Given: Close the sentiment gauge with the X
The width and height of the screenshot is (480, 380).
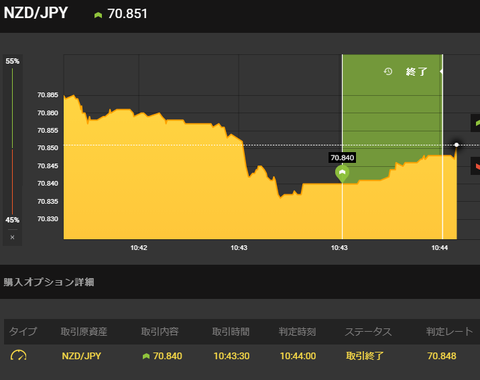Looking at the screenshot, I should (x=12, y=237).
